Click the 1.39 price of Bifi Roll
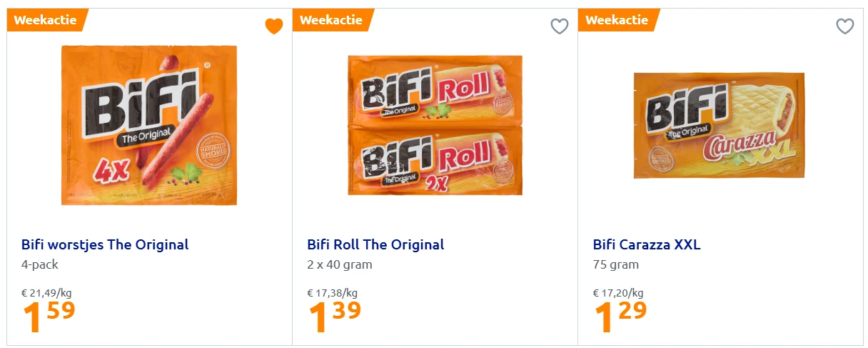The width and height of the screenshot is (868, 348). coord(334,317)
